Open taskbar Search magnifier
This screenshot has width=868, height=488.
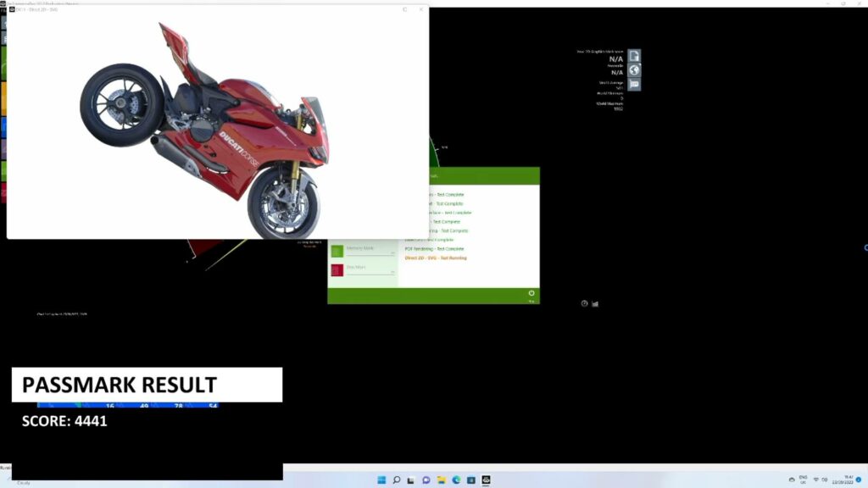[397, 480]
